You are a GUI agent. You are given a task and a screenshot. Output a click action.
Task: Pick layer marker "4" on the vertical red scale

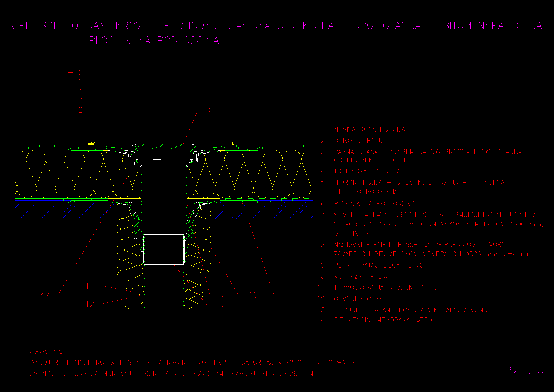[81, 91]
